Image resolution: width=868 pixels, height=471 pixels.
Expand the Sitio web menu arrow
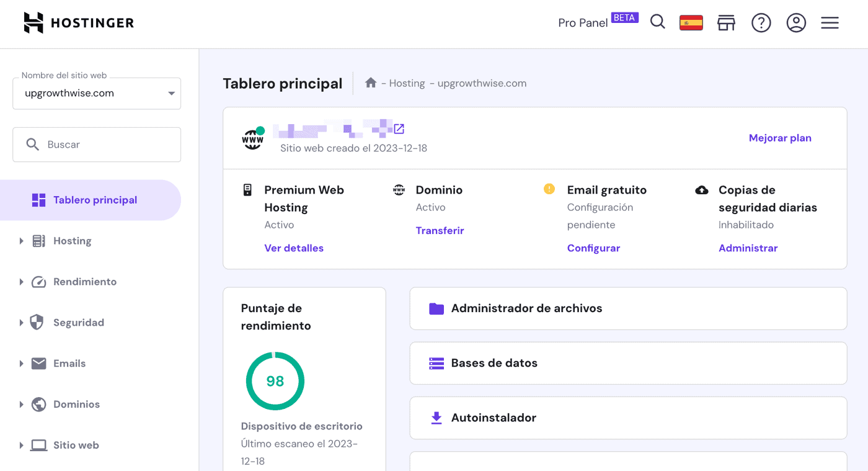(x=21, y=445)
